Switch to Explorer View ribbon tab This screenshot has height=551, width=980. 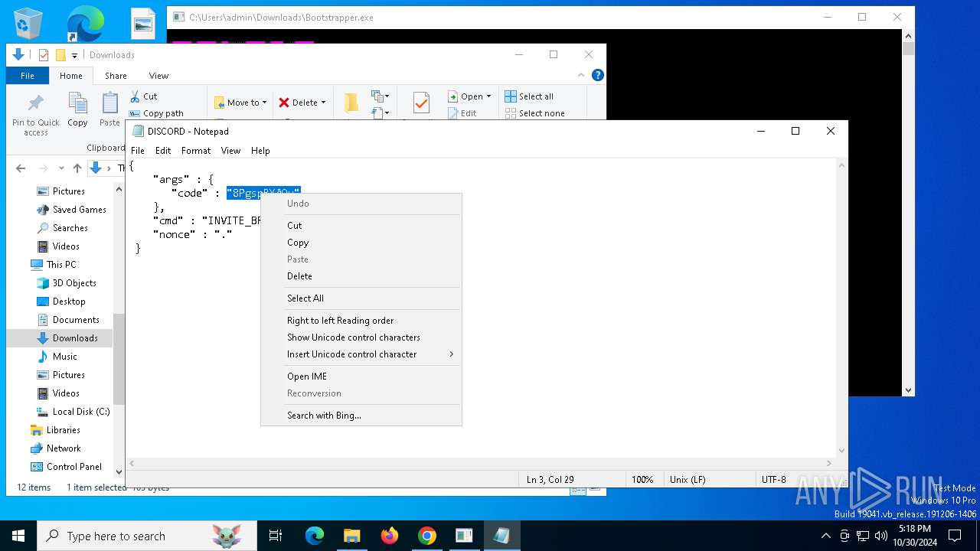(158, 76)
